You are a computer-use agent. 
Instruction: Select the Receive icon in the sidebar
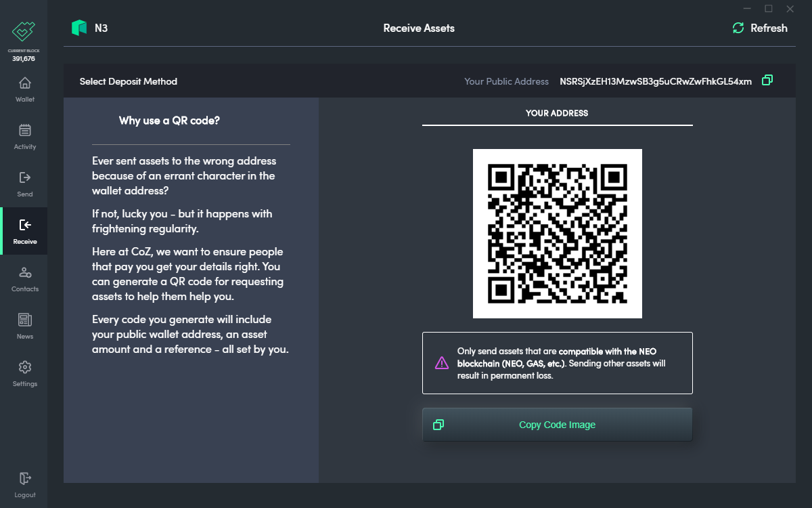[24, 226]
